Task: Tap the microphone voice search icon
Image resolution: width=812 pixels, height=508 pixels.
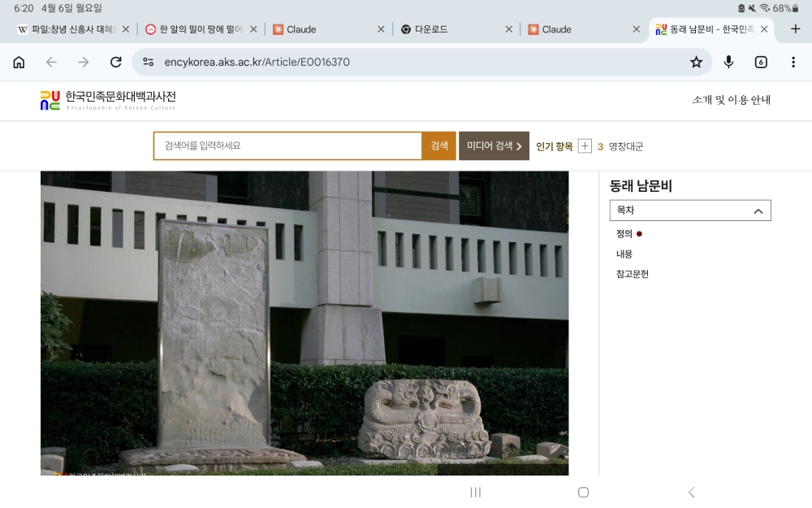Action: point(728,63)
